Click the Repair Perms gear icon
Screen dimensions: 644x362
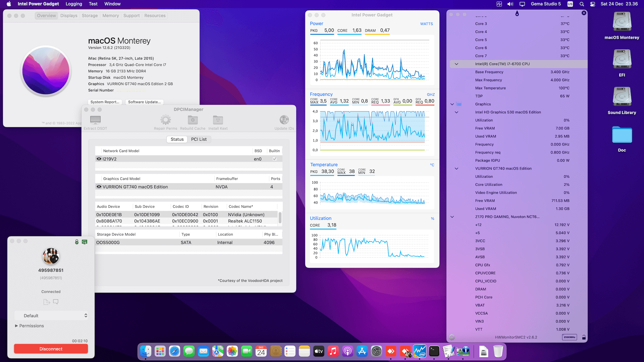click(x=165, y=120)
